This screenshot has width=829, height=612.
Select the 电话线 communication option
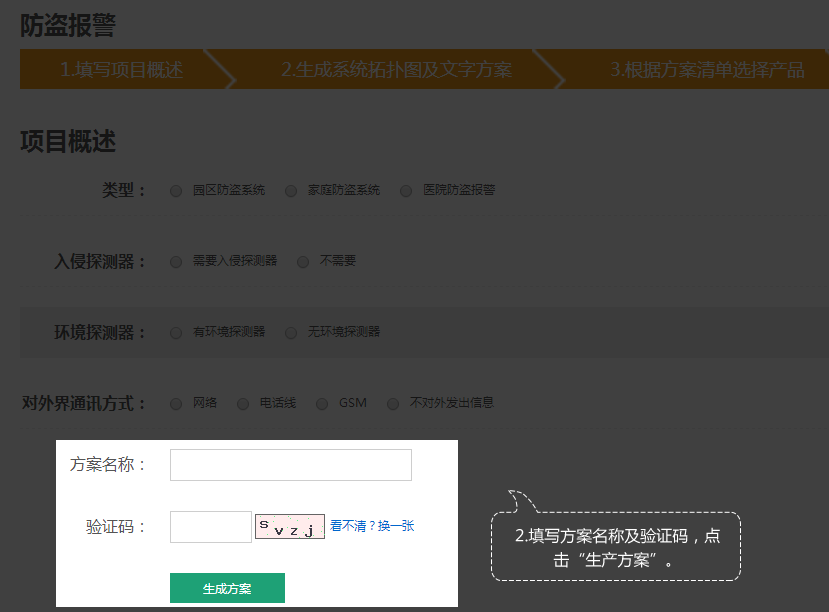coord(243,404)
